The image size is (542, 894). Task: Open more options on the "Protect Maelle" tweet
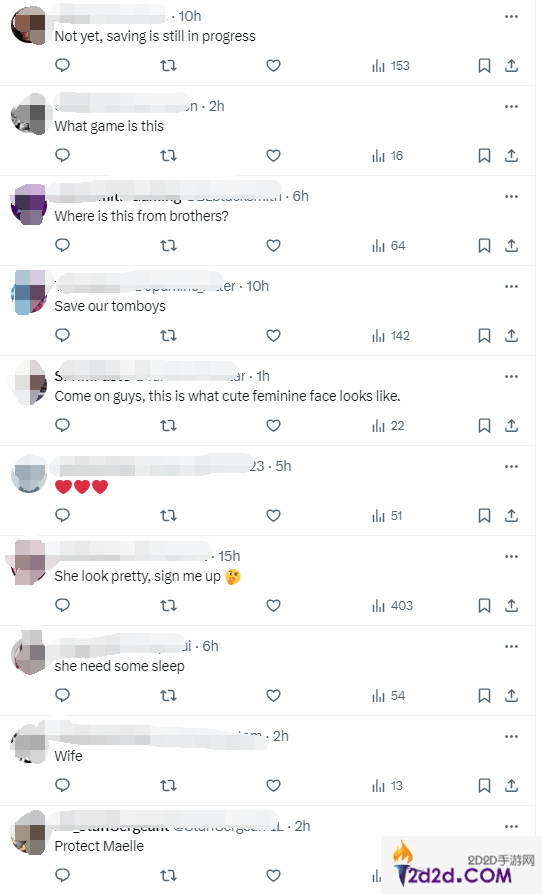tap(511, 827)
